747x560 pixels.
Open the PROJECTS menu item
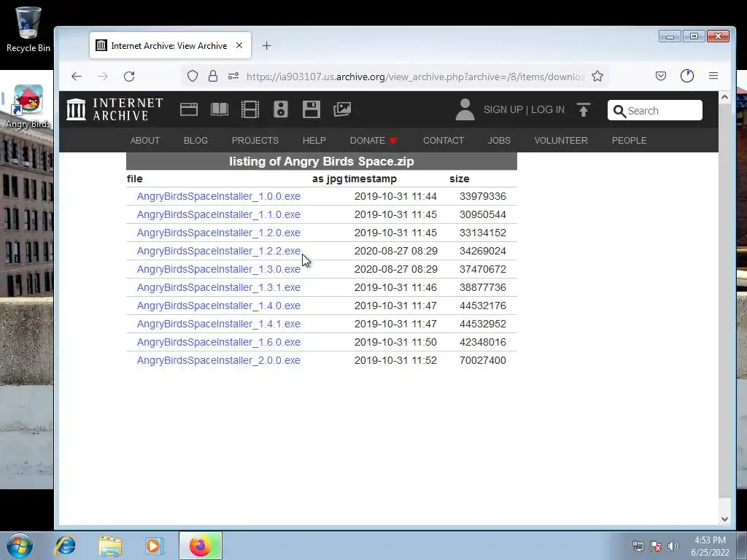pyautogui.click(x=255, y=141)
